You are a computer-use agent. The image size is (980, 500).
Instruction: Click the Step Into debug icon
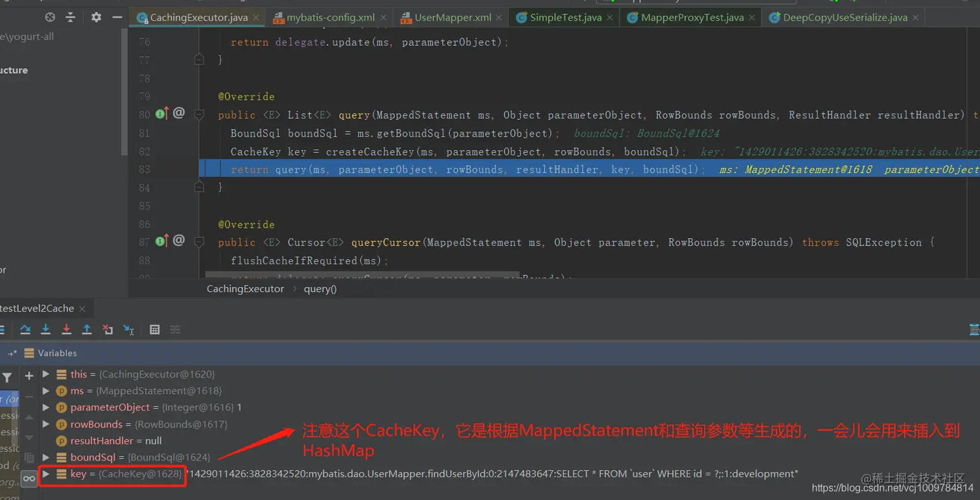click(45, 330)
